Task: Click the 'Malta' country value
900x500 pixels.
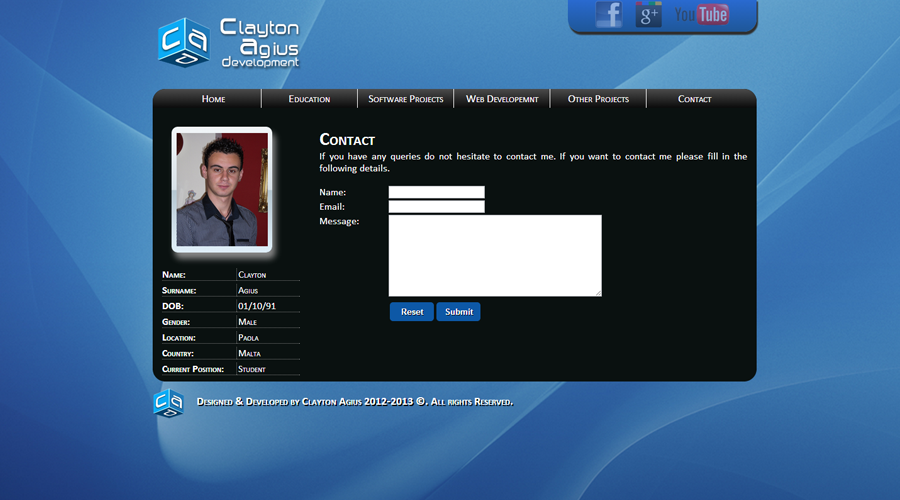Action: pos(249,354)
